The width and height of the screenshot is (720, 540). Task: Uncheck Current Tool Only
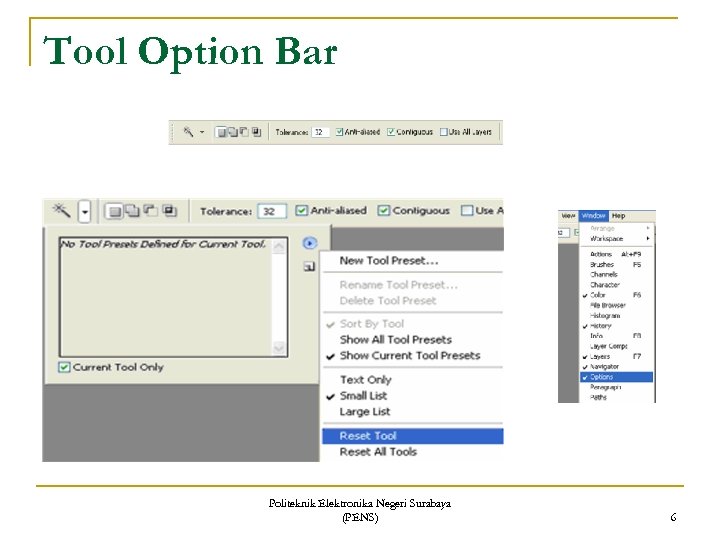[x=64, y=367]
